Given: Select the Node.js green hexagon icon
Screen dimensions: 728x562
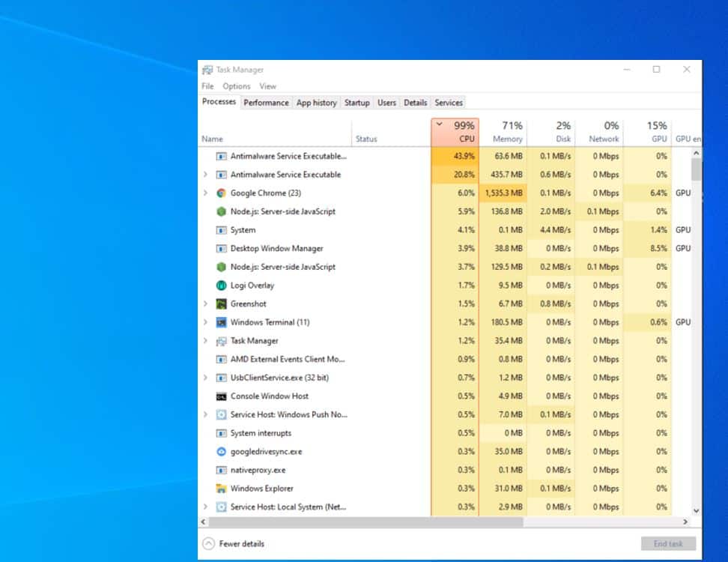Looking at the screenshot, I should pos(221,211).
